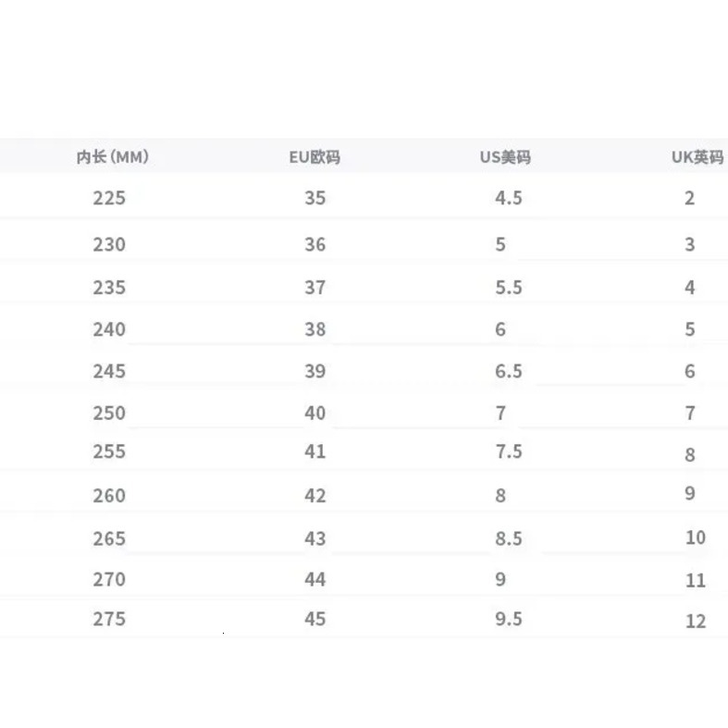Click UK size 12 cell

pos(696,622)
